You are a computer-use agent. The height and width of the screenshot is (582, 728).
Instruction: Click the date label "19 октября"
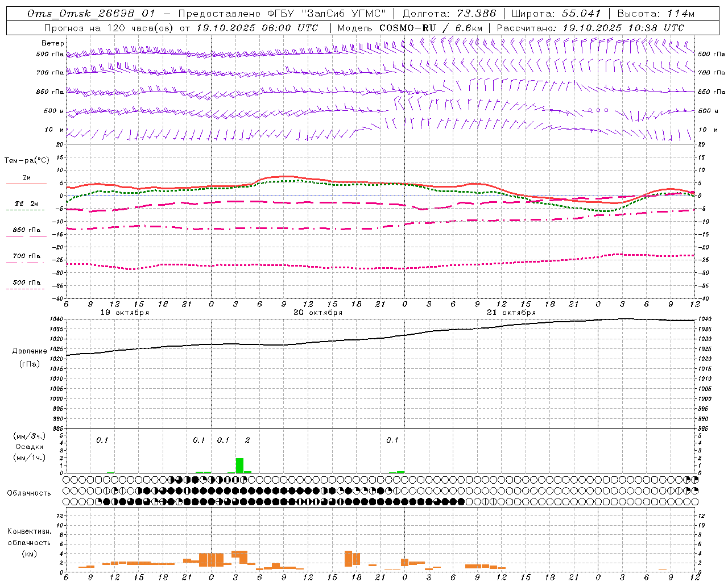coord(125,313)
